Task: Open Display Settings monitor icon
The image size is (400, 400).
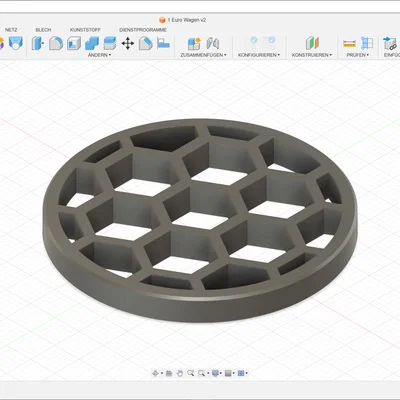Action: click(215, 373)
